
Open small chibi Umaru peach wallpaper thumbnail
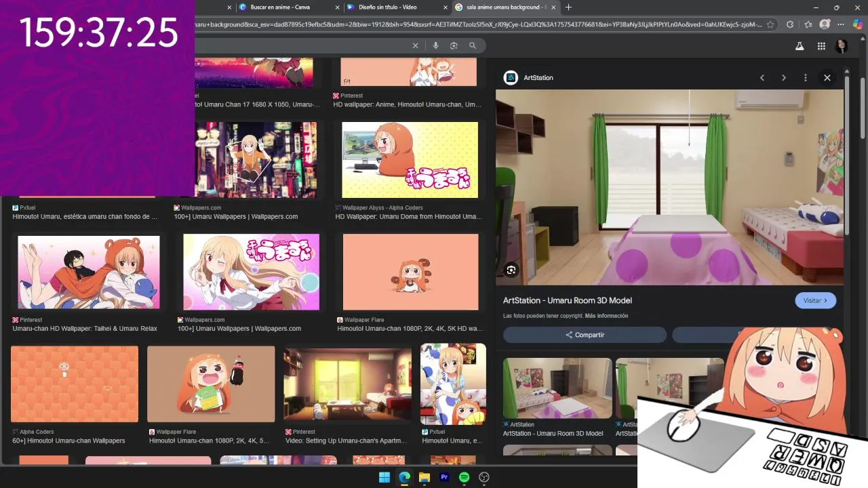(x=410, y=272)
